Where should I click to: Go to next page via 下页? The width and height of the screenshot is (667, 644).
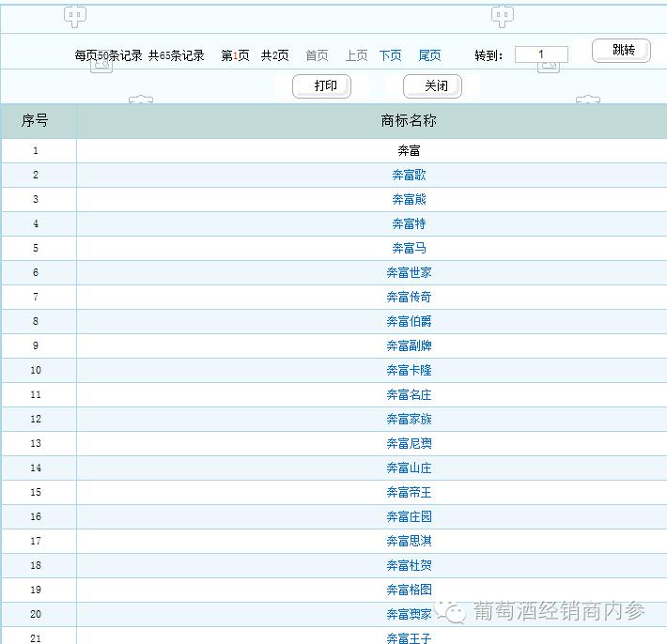click(390, 55)
